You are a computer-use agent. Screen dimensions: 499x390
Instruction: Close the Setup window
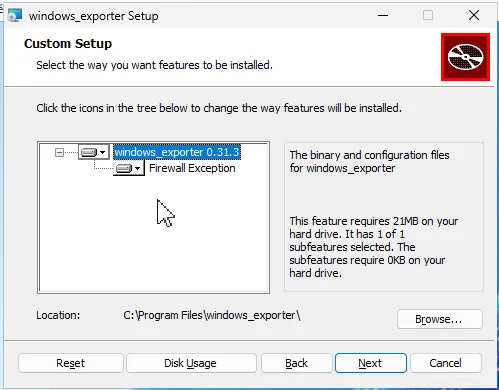(474, 15)
